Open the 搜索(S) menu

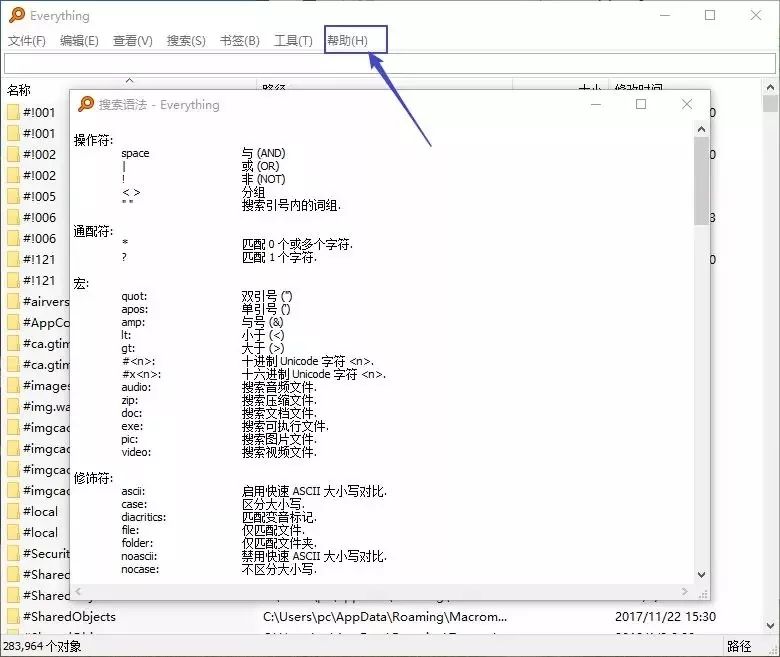pos(186,40)
